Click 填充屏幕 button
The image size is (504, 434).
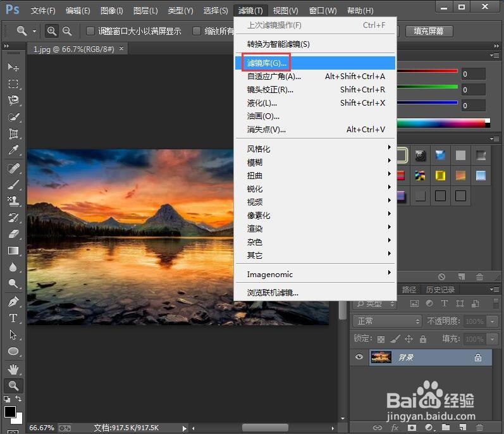pyautogui.click(x=429, y=31)
